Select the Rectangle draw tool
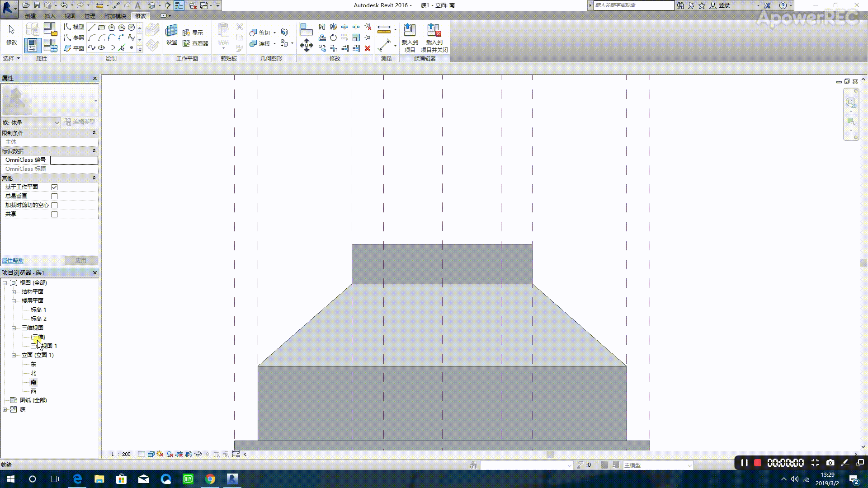Screen dimensions: 868x488 (x=102, y=27)
